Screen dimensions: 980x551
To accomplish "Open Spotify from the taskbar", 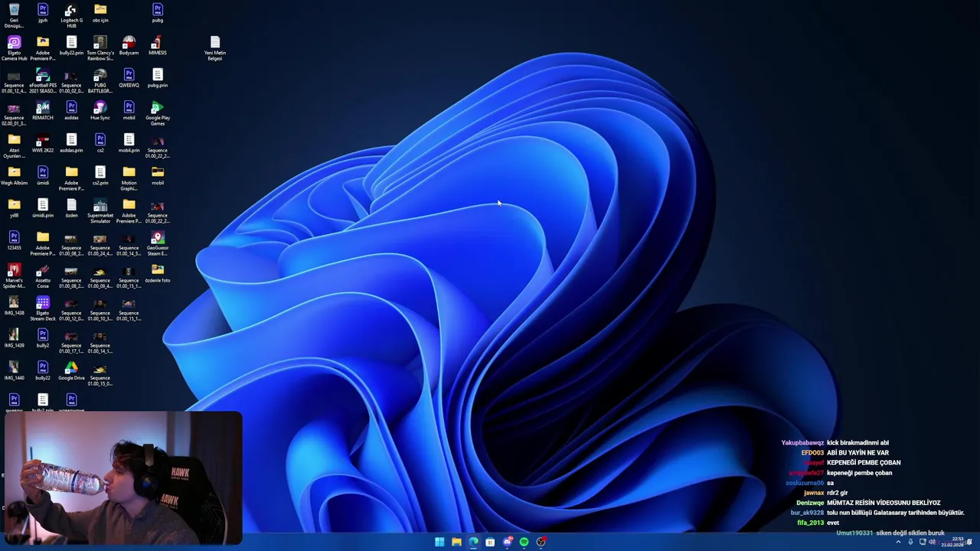I will pyautogui.click(x=524, y=542).
